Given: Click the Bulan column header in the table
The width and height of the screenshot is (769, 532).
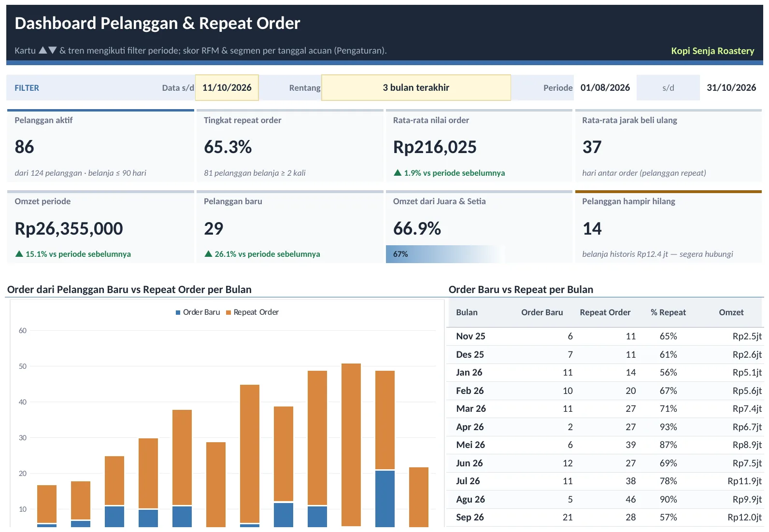Looking at the screenshot, I should click(x=467, y=312).
